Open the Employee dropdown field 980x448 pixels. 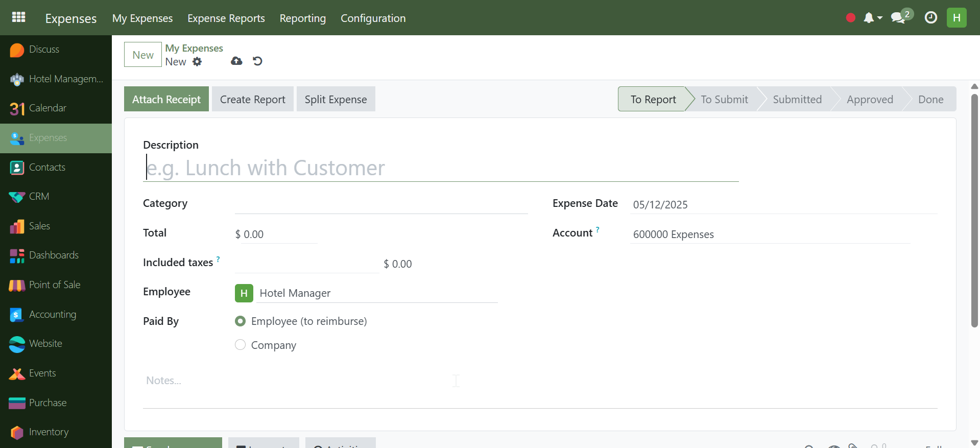click(377, 293)
